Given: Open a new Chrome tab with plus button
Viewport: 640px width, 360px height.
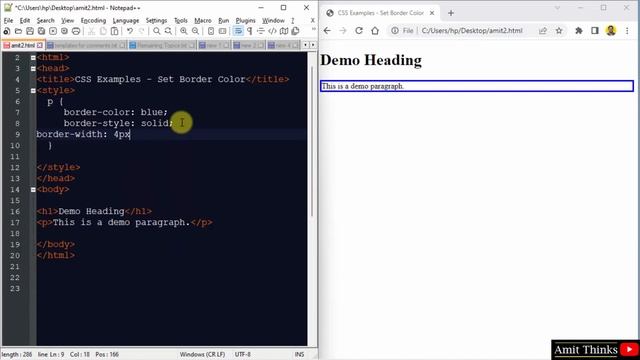Looking at the screenshot, I should 451,13.
